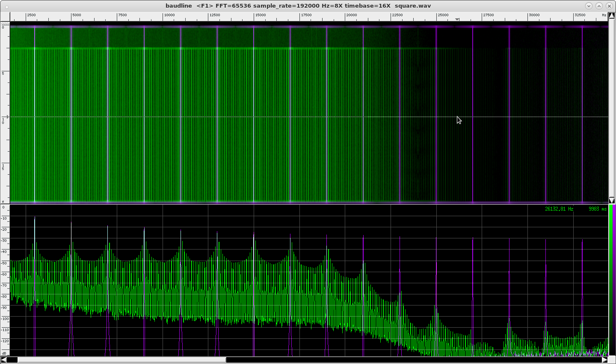Screen dimensions: 616x364
Task: Click the -50 label on dB axis
Action: tap(4, 263)
